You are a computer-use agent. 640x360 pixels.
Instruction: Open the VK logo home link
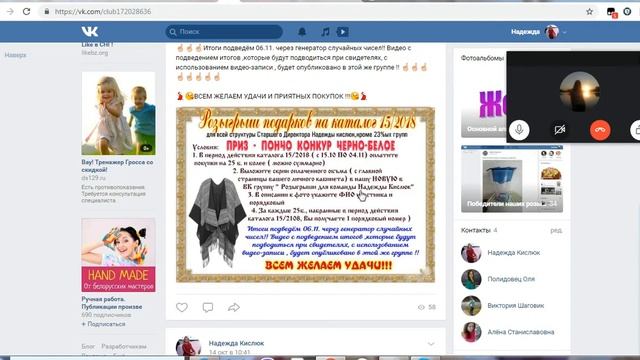click(x=89, y=31)
